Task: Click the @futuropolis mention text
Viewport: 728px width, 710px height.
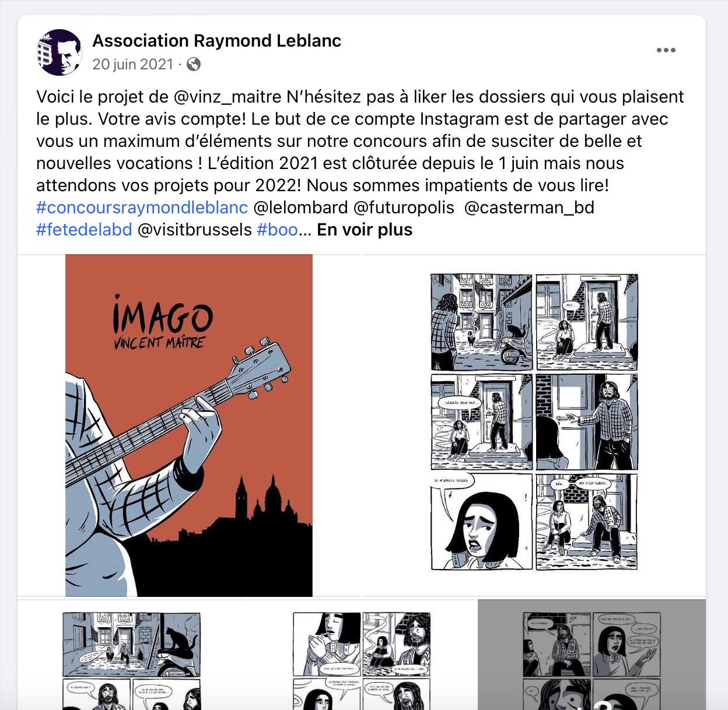Action: pyautogui.click(x=404, y=208)
